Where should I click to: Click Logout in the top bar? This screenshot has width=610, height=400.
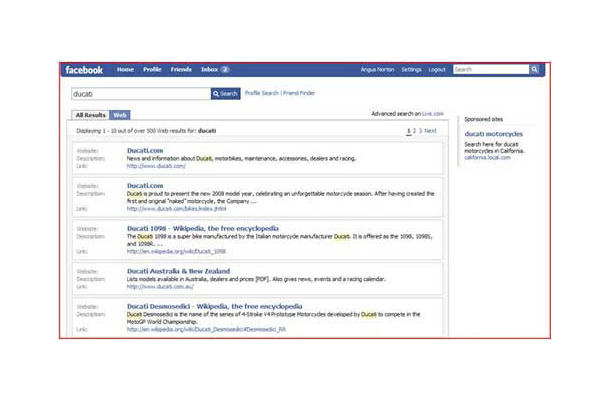(x=437, y=70)
